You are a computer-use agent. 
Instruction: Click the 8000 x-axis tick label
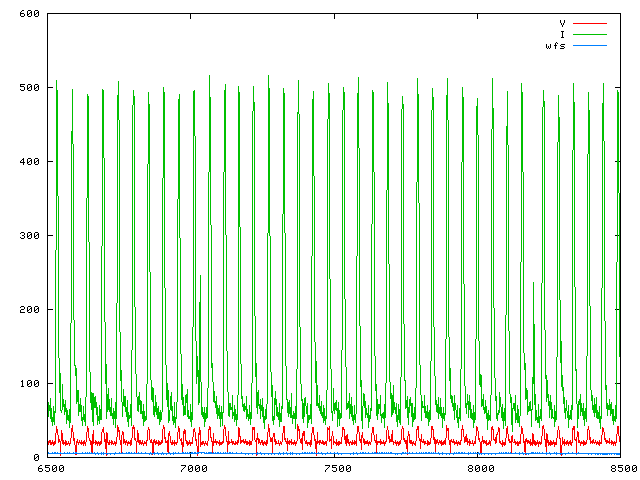tap(480, 468)
